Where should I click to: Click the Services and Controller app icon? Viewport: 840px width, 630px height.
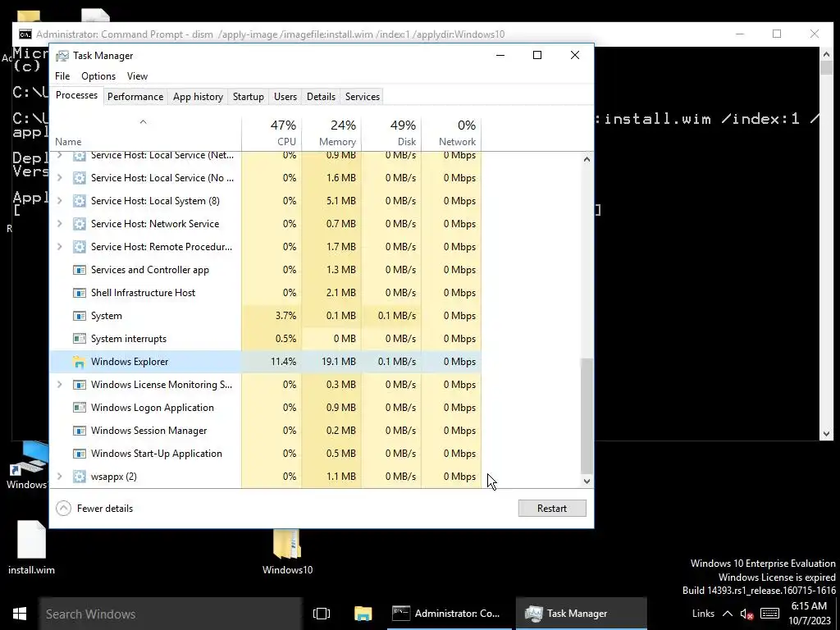[x=80, y=269]
